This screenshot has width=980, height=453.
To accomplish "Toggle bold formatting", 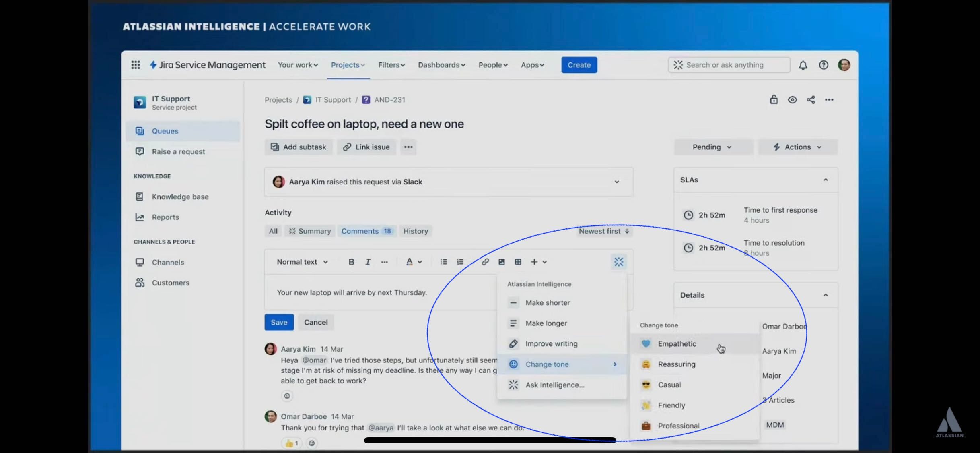I will [351, 262].
